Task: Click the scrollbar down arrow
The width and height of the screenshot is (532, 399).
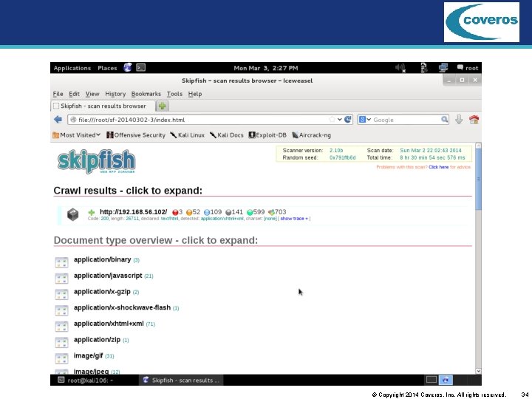Action: 478,371
